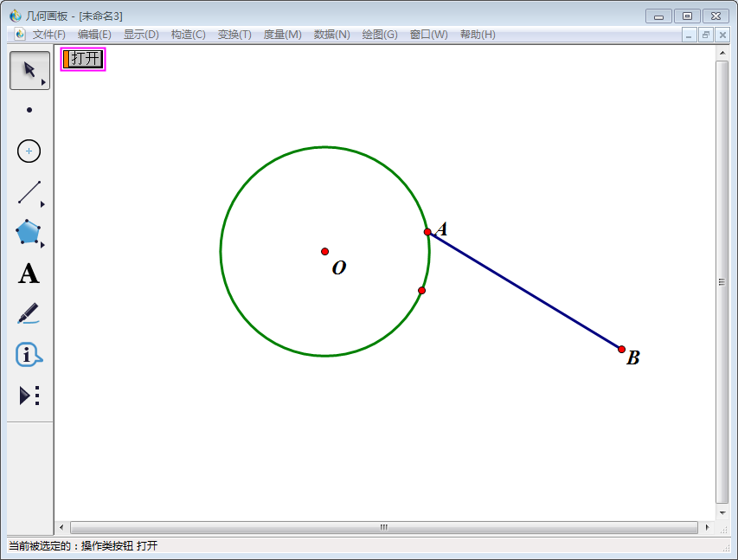Select the Marker pen tool
Image resolution: width=738 pixels, height=560 pixels.
tap(29, 313)
